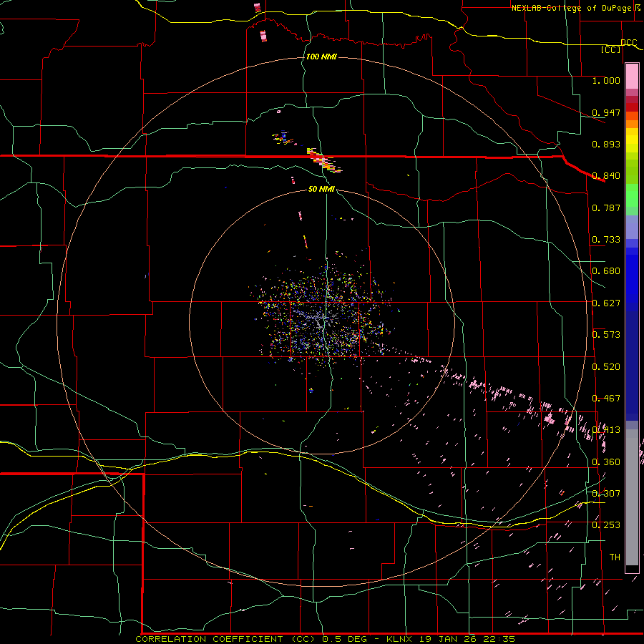Select the 0.893 scale value
644x644 pixels.
point(606,144)
